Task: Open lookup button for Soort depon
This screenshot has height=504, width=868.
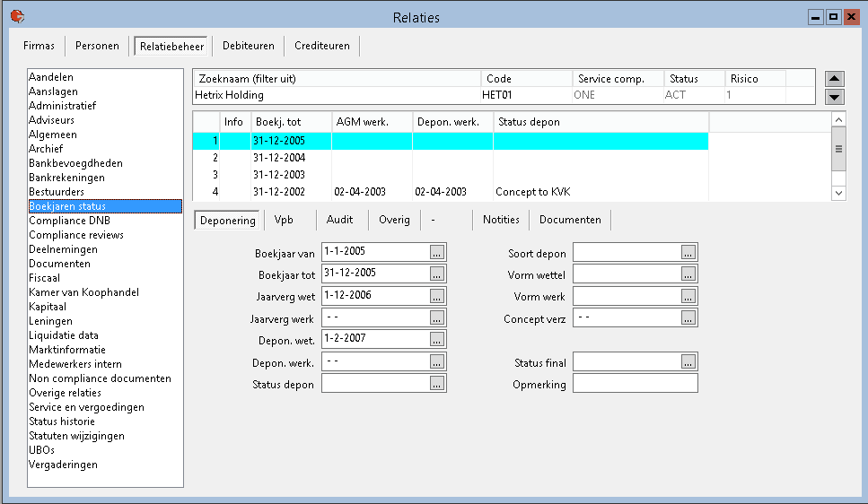Action: 688,252
